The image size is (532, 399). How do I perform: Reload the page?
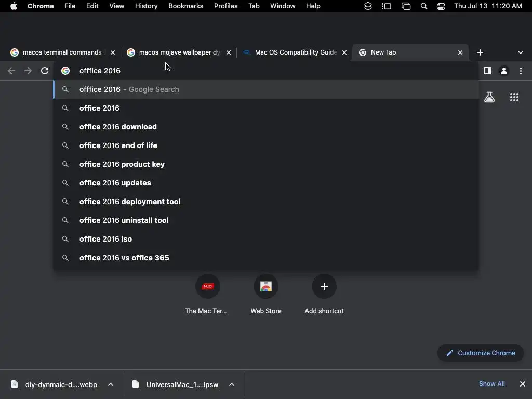click(45, 71)
